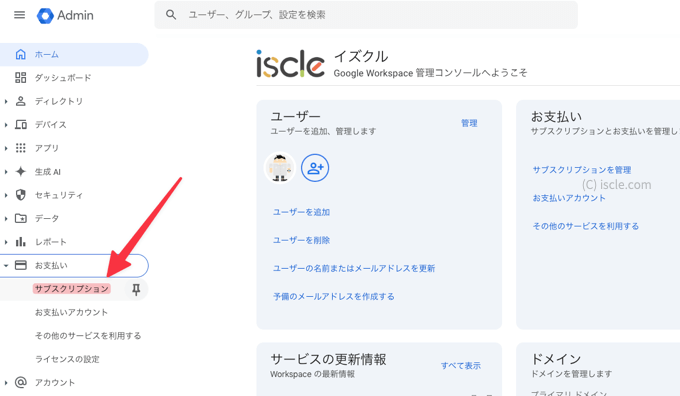Open ライセンスの設定 in the sidebar
Image resolution: width=680 pixels, height=396 pixels.
pyautogui.click(x=67, y=359)
